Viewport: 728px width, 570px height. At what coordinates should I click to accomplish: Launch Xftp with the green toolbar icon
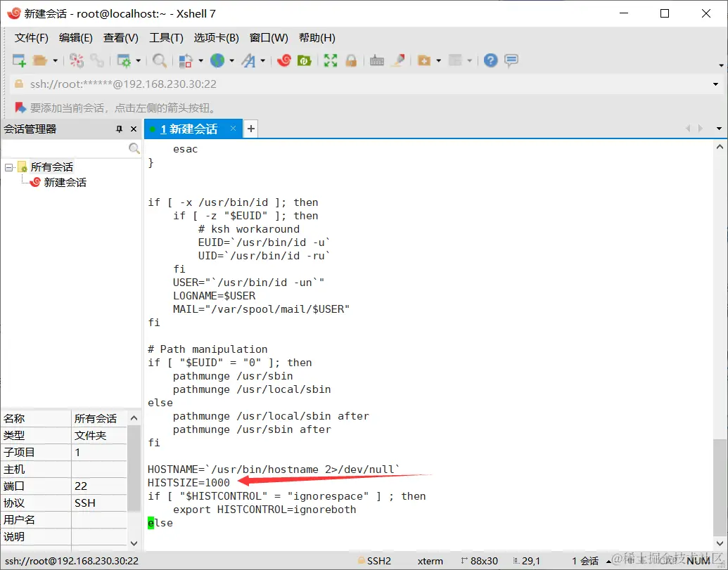tap(304, 60)
